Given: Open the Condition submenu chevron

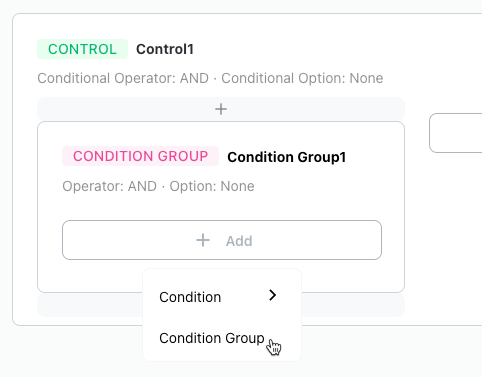Looking at the screenshot, I should [272, 295].
